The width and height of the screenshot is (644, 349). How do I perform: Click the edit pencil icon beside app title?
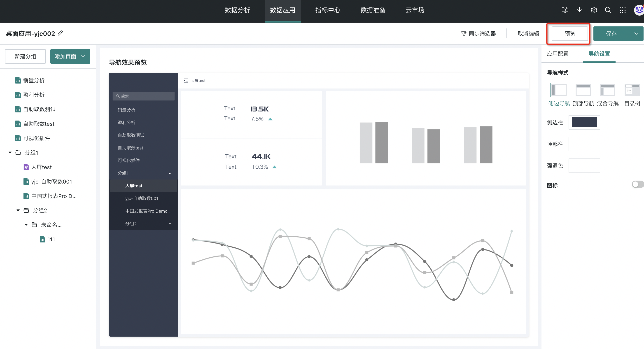(61, 33)
